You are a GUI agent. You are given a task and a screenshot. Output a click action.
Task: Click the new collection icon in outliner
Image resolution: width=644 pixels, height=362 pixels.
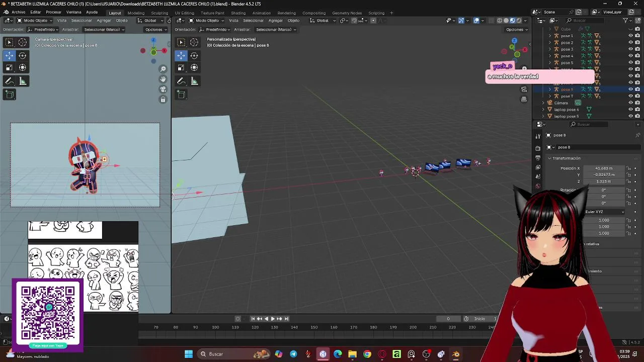tap(637, 21)
